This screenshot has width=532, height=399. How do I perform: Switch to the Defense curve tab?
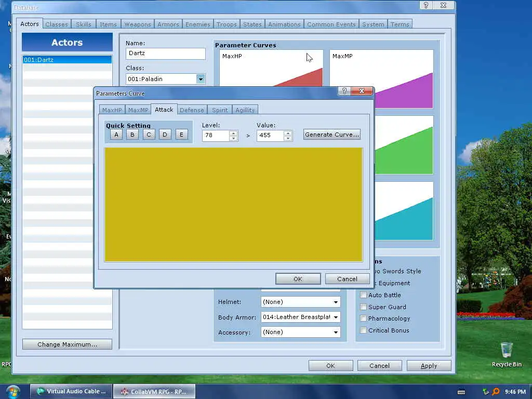(x=192, y=110)
